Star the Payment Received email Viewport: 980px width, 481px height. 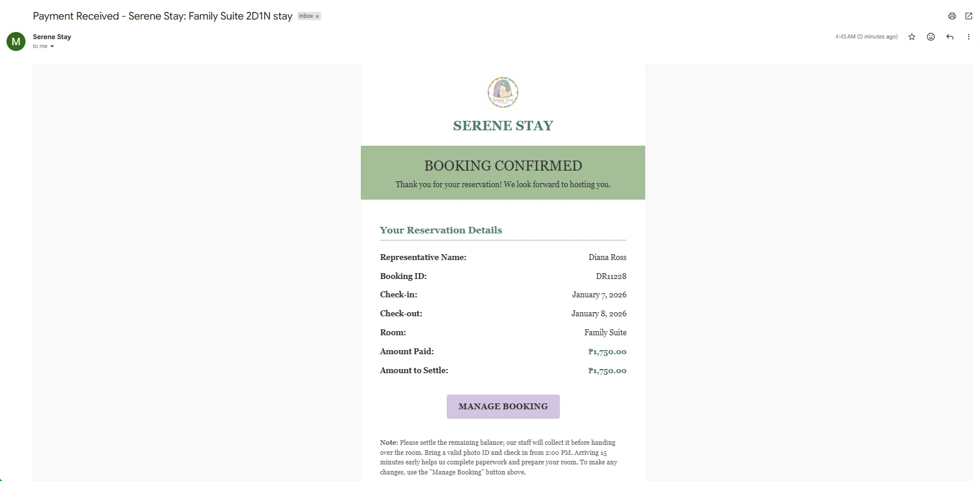911,37
